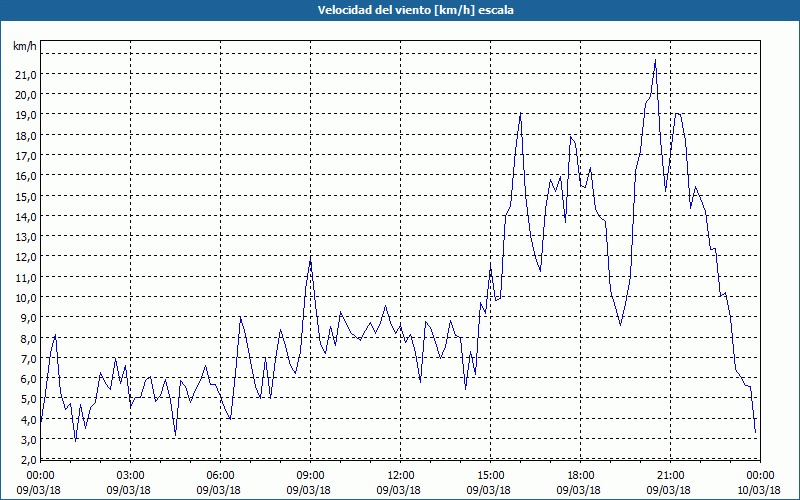
Task: Select the '12:00' time label
Action: tap(401, 476)
